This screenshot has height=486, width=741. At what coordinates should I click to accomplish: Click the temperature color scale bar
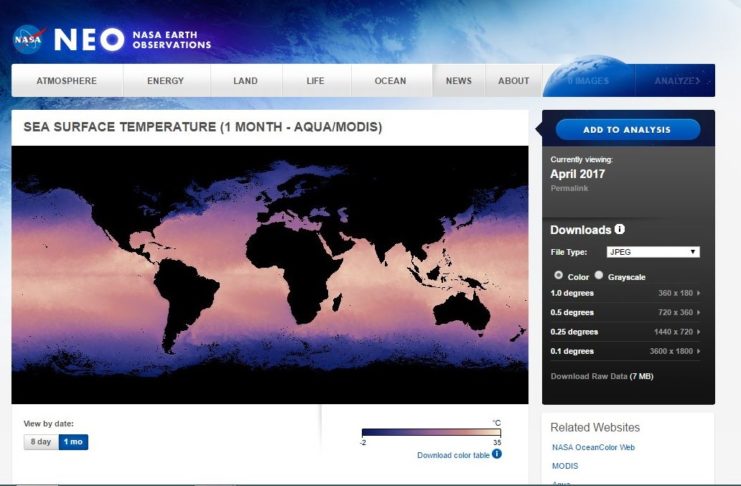click(x=430, y=434)
